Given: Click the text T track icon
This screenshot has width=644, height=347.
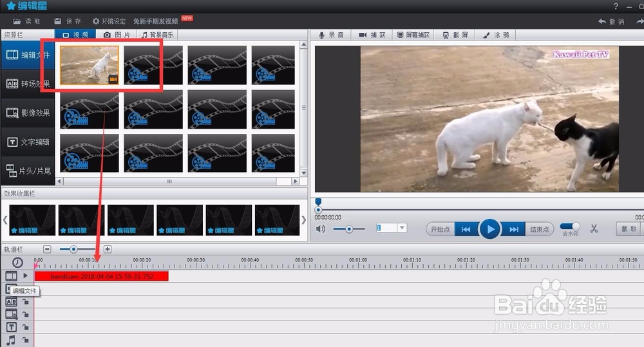Looking at the screenshot, I should click(11, 327).
